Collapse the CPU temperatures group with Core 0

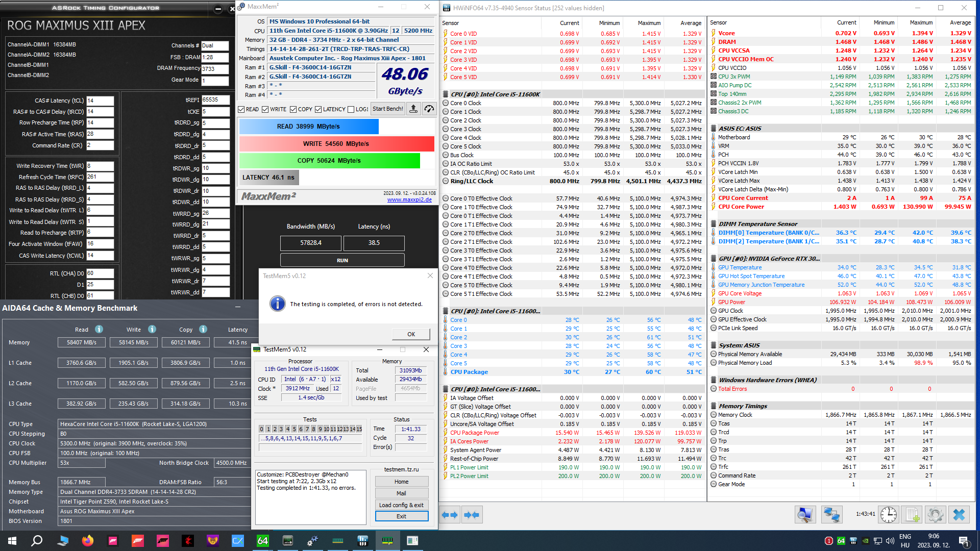click(446, 311)
